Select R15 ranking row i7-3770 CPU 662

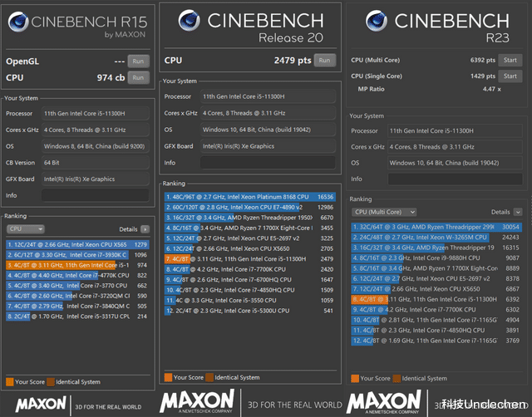tap(77, 286)
